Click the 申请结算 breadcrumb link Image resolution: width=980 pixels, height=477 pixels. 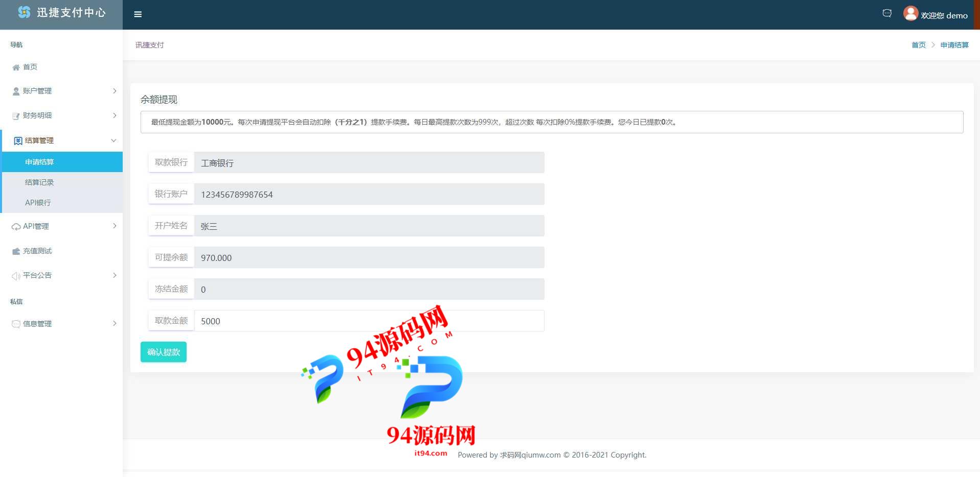pyautogui.click(x=954, y=45)
